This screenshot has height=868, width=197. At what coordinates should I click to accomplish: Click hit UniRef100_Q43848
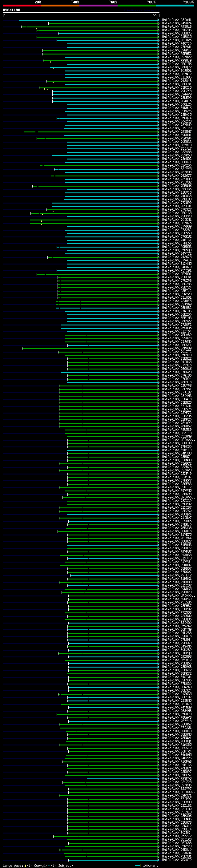coord(176,81)
